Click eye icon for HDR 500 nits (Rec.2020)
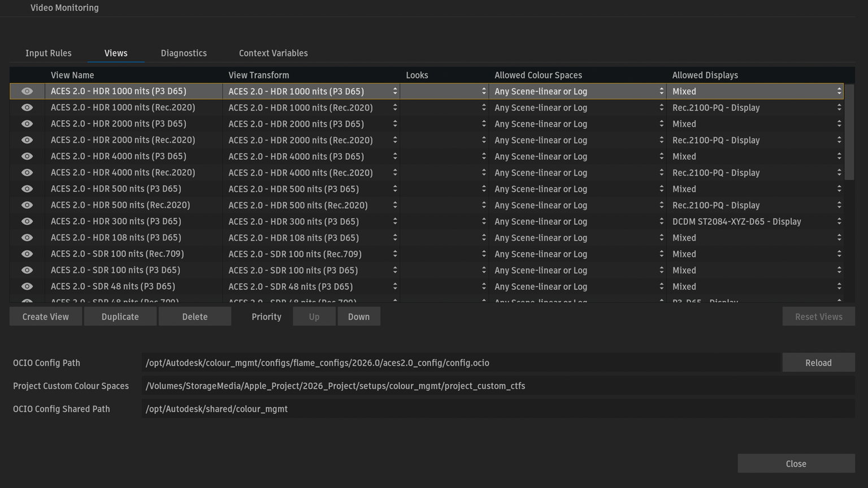 coord(27,205)
